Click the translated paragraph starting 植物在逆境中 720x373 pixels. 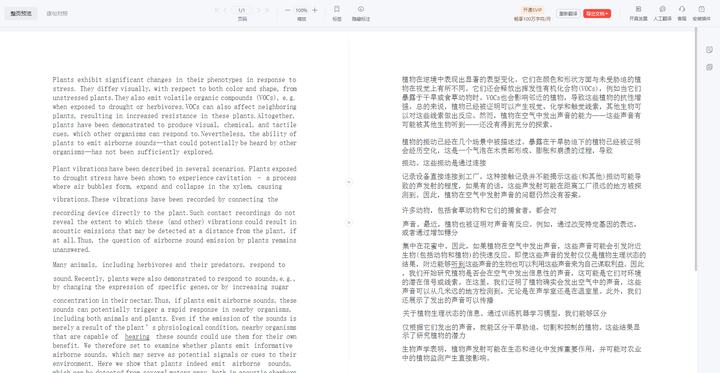[522, 102]
